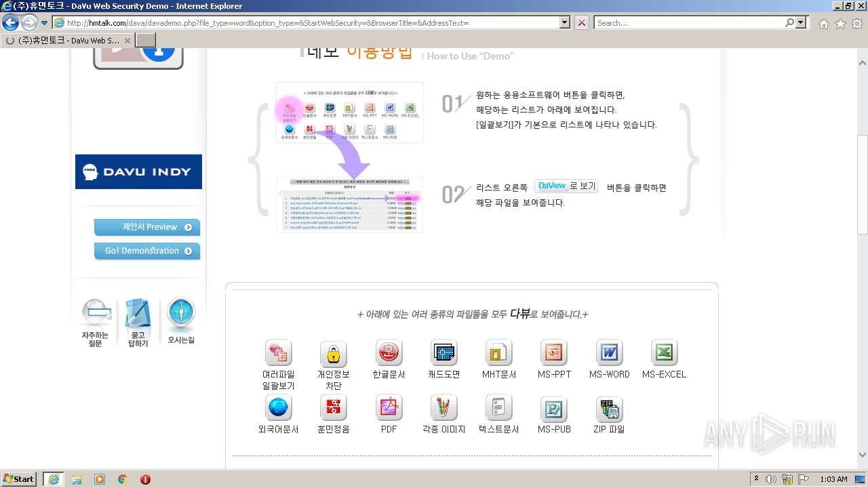Click the 제안서 Preview button

coord(147,227)
